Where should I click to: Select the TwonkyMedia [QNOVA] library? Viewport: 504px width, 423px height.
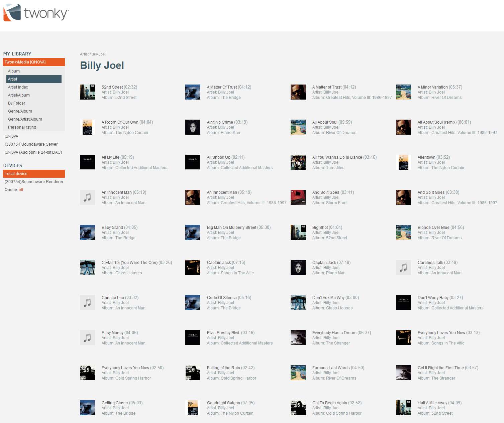pos(34,62)
